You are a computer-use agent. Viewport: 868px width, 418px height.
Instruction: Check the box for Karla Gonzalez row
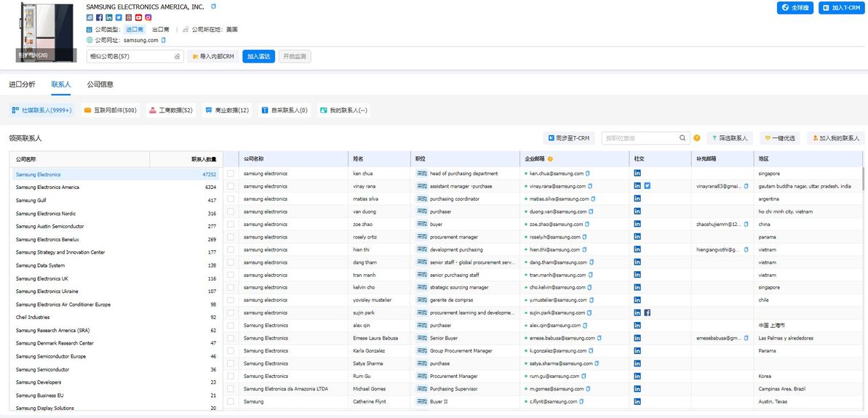tap(231, 350)
